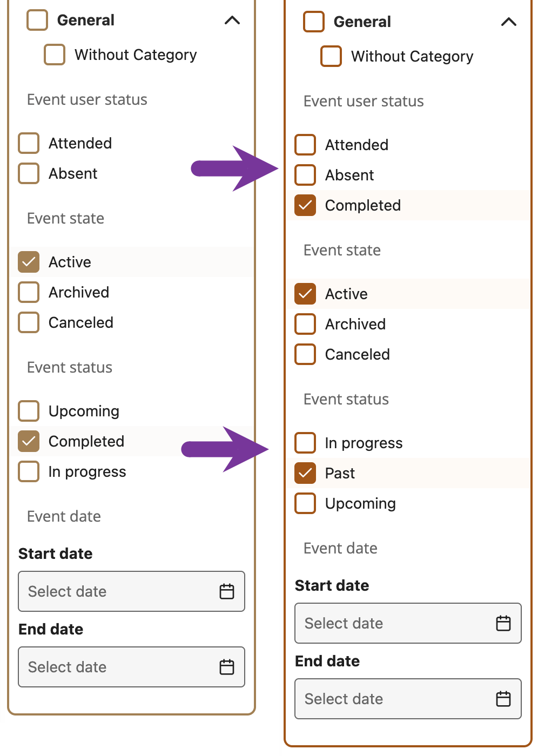This screenshot has width=538, height=756.
Task: Collapse the left panel General section chevron
Action: coord(232,21)
